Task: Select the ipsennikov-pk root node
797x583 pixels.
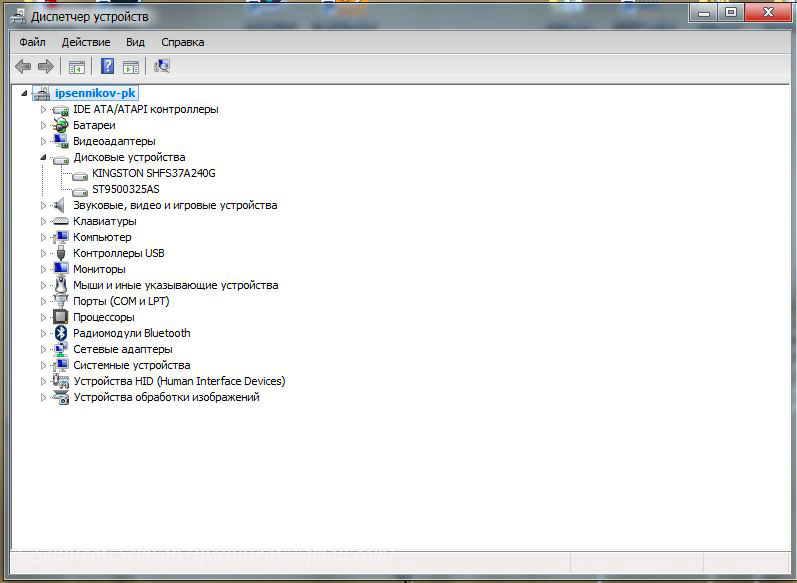Action: tap(95, 93)
